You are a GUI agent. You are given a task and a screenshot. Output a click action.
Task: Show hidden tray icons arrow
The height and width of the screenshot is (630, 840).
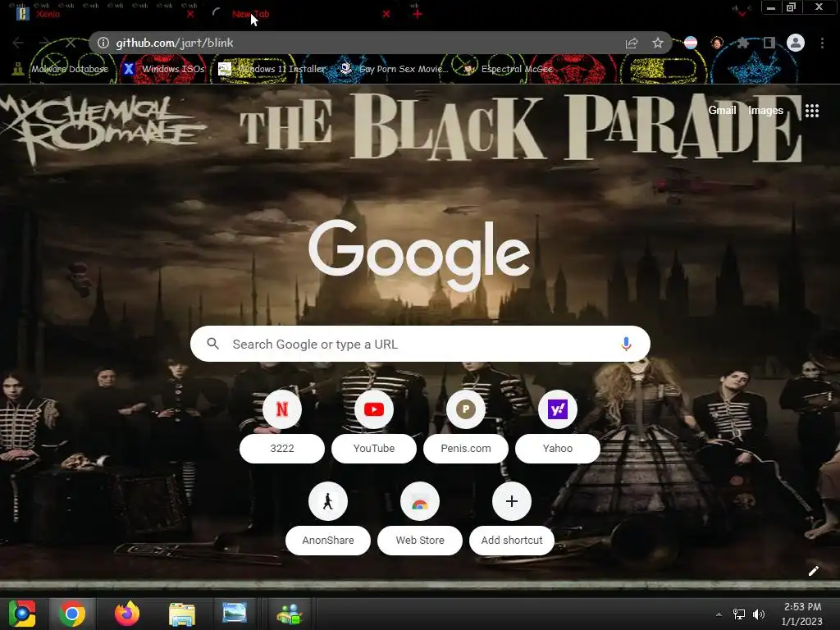719,614
